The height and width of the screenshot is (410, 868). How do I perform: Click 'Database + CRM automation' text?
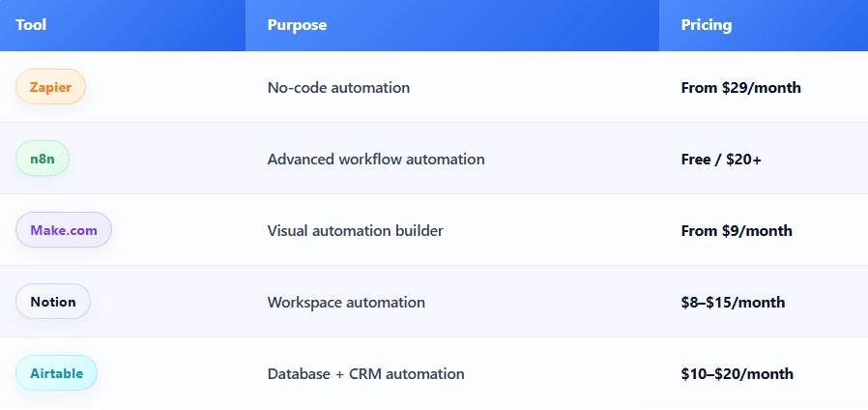pyautogui.click(x=366, y=373)
